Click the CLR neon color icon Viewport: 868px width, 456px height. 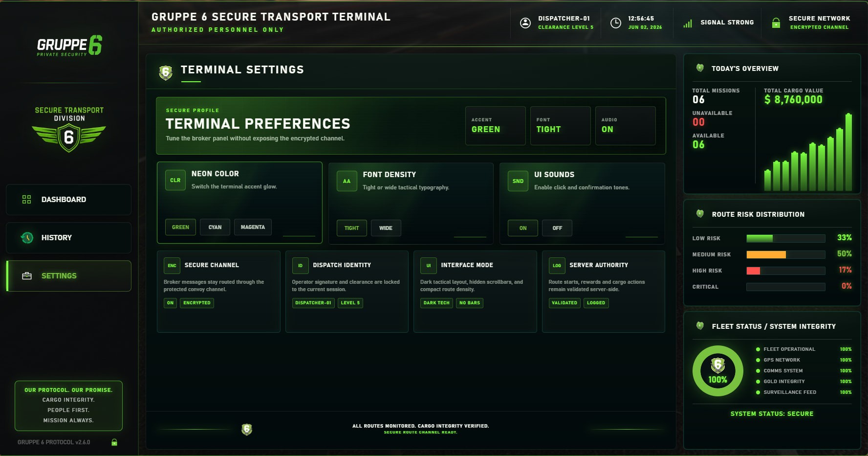(175, 180)
